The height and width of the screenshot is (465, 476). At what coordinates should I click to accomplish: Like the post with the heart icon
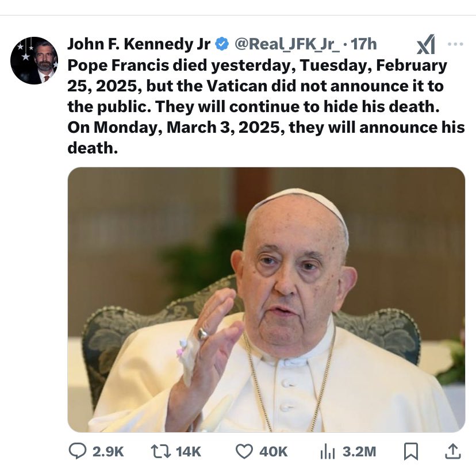244,451
